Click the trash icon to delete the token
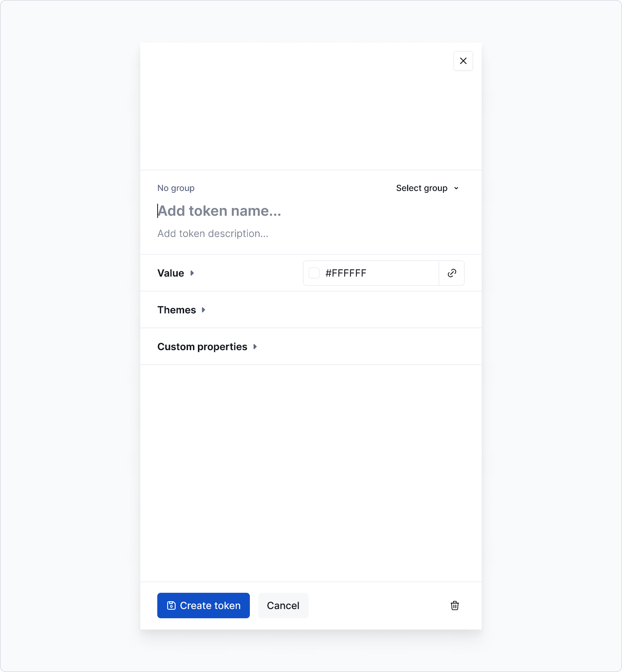The width and height of the screenshot is (622, 672). click(x=455, y=606)
